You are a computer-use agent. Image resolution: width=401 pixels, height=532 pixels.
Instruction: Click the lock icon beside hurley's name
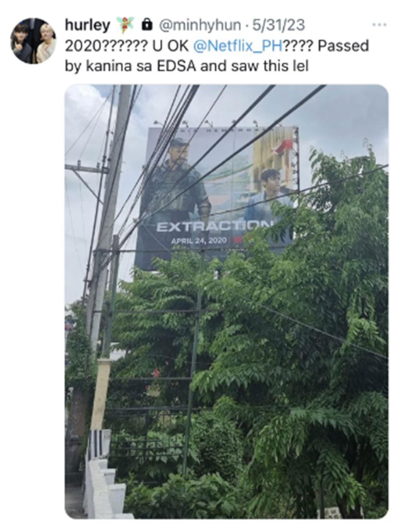tap(146, 24)
